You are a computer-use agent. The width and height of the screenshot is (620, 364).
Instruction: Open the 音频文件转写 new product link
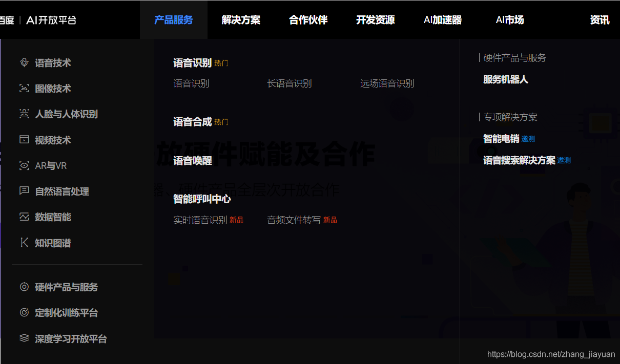(294, 220)
